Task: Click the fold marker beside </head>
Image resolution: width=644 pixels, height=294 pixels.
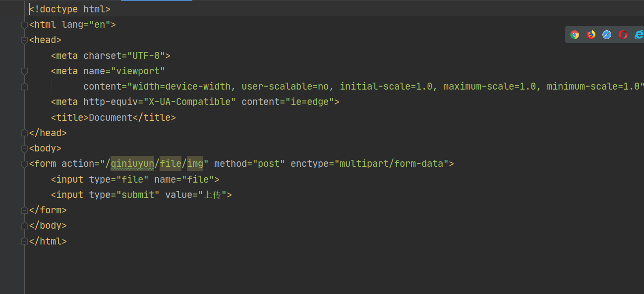Action: (x=24, y=132)
